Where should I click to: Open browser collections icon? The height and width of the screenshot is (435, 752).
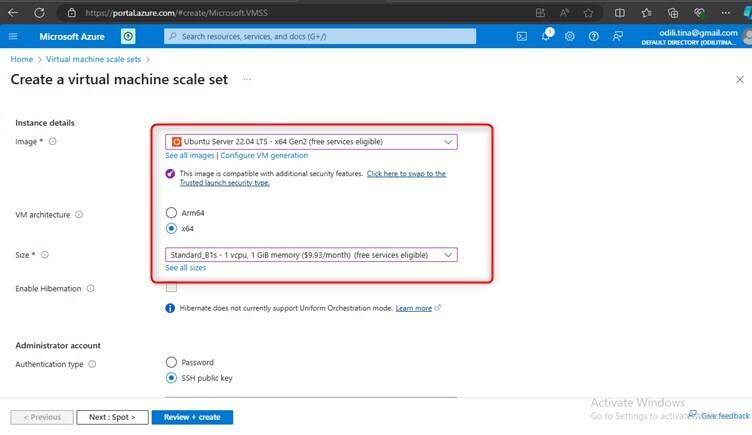[673, 13]
